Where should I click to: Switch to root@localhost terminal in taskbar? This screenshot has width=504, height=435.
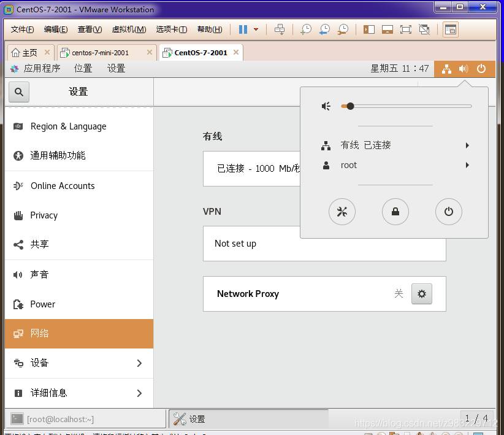click(x=85, y=419)
